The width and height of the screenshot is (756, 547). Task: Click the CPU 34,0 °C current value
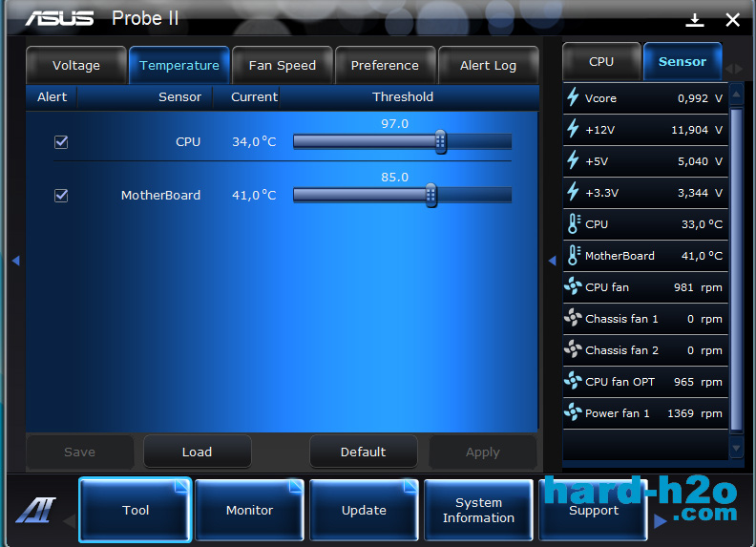(254, 141)
